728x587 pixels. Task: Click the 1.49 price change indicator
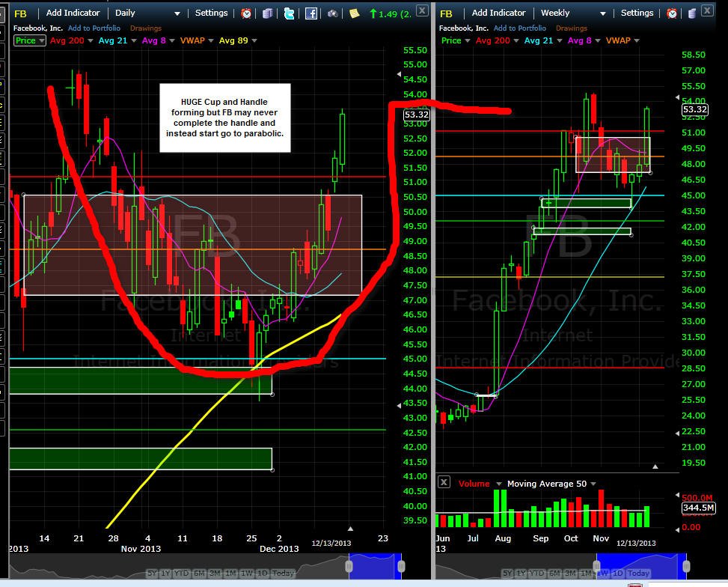[390, 14]
